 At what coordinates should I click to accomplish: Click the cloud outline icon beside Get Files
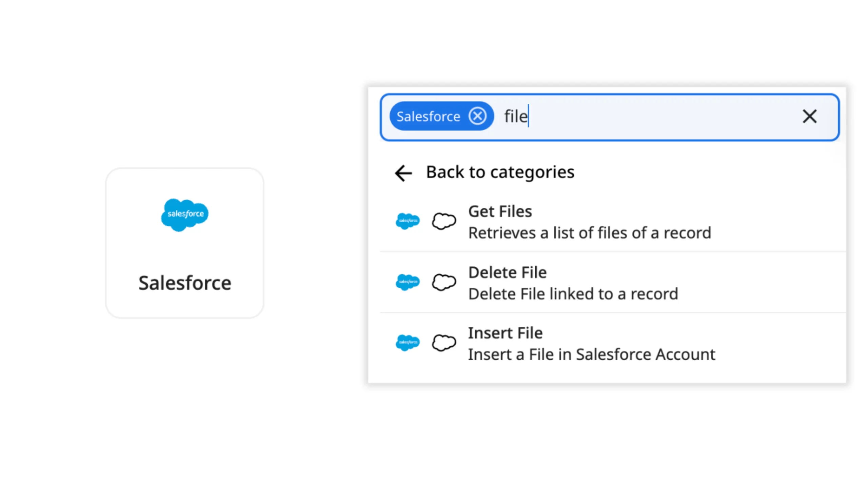[x=444, y=221]
